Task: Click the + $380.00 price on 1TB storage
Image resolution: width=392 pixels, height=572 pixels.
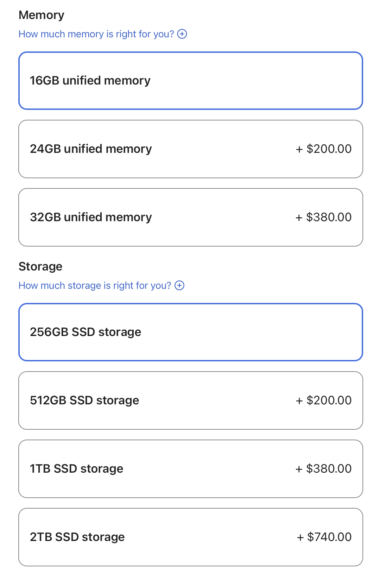Action: (323, 469)
